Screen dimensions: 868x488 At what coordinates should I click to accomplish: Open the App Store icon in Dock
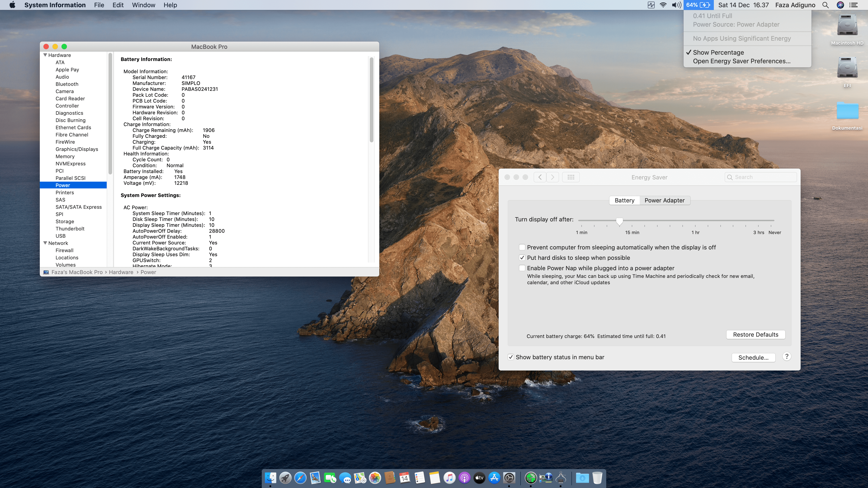pos(494,478)
